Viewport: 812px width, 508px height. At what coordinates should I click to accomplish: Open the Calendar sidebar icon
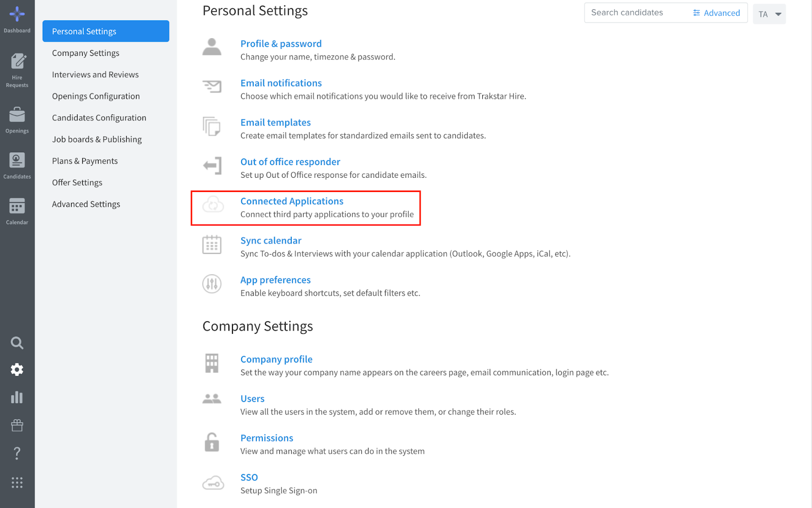[17, 212]
